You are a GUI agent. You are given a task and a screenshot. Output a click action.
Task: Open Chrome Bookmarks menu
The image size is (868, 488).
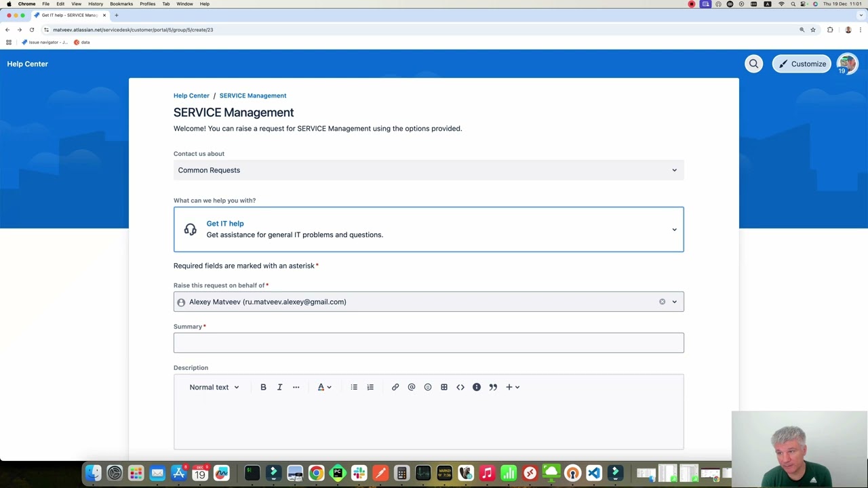coord(121,4)
